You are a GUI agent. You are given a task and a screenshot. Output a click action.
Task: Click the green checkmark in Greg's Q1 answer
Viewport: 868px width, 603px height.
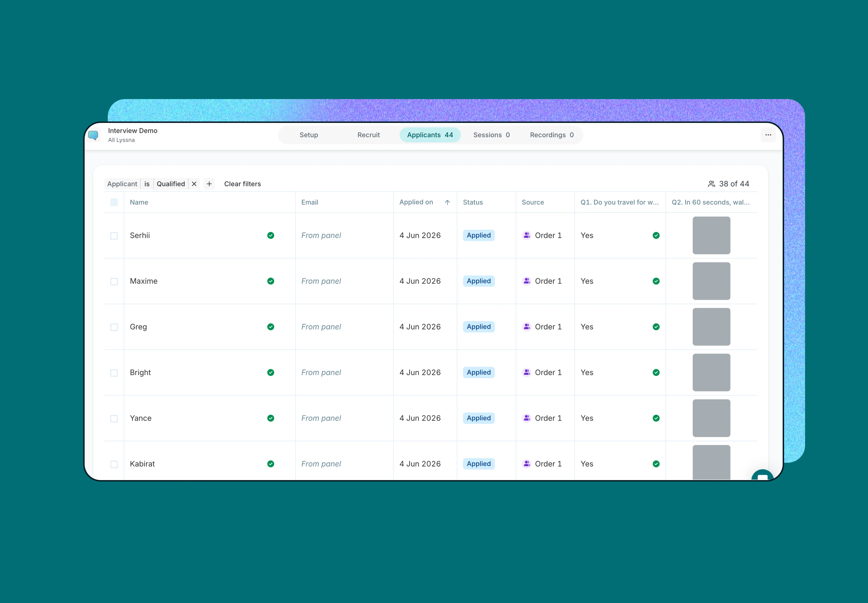656,327
